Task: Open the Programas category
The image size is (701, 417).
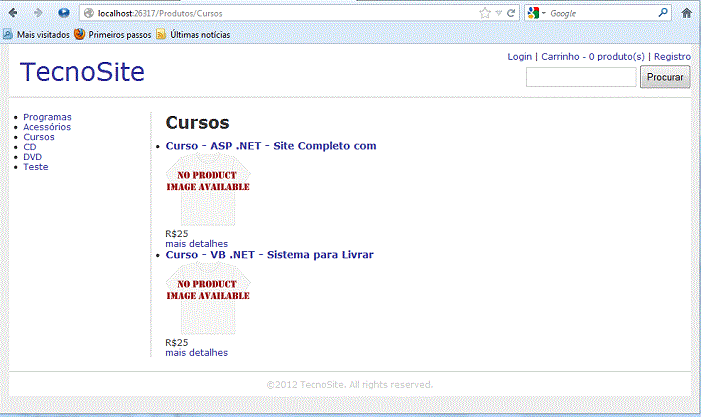Action: (x=47, y=117)
